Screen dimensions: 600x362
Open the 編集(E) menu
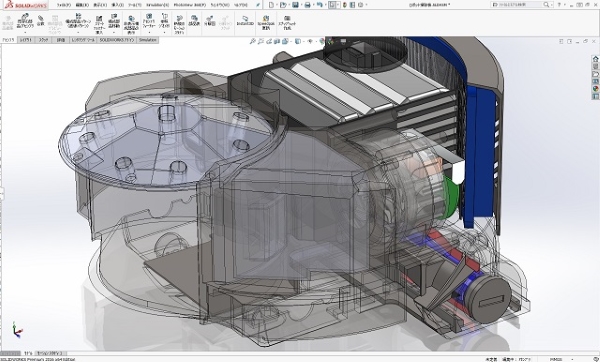[82, 5]
